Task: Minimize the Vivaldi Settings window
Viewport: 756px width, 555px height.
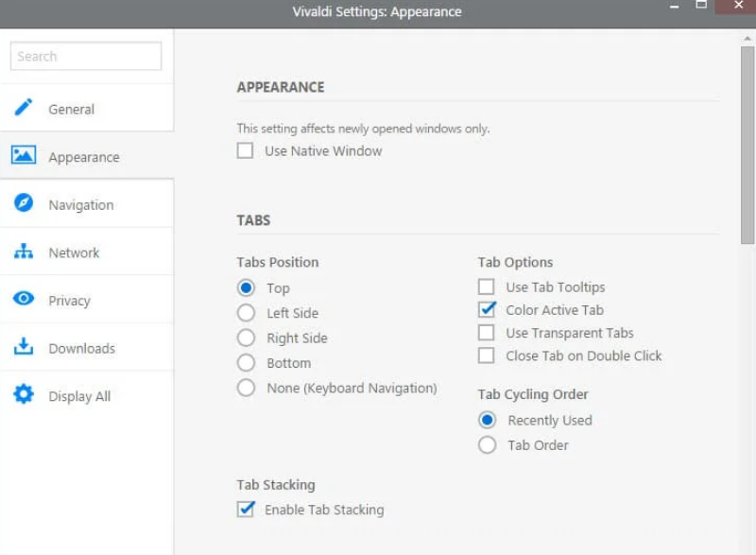Action: (x=674, y=7)
